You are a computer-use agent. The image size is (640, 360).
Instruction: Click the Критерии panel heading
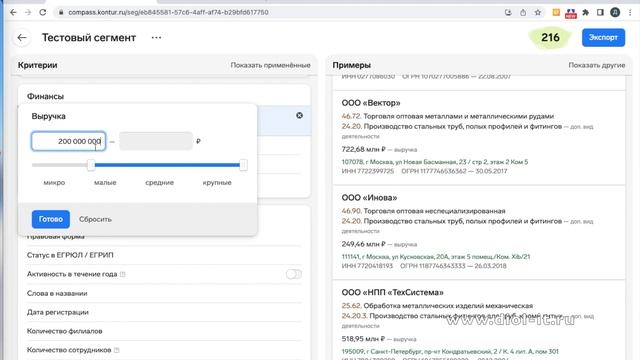(x=38, y=65)
